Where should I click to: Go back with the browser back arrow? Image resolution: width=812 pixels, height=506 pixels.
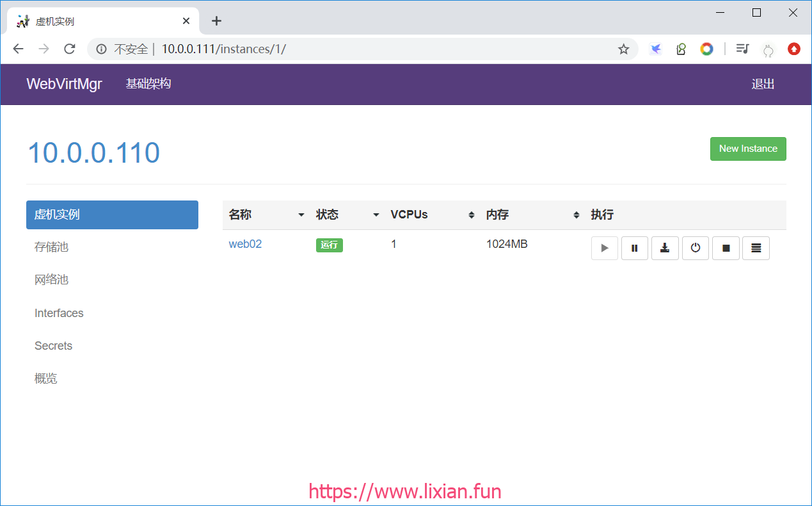(18, 49)
